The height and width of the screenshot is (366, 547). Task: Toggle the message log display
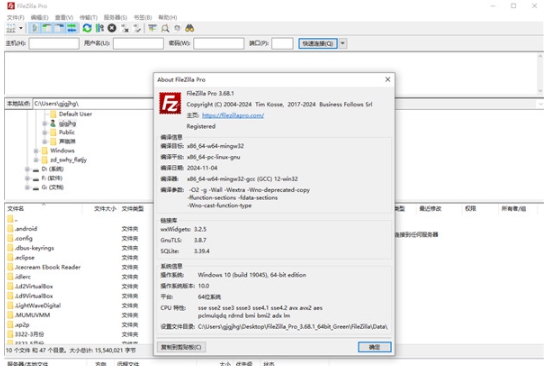click(x=35, y=28)
